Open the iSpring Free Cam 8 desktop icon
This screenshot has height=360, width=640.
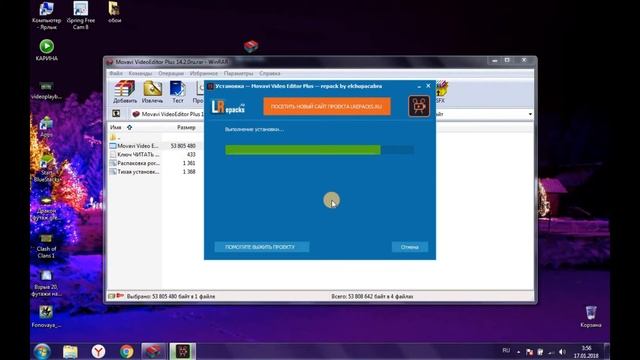[x=81, y=16]
